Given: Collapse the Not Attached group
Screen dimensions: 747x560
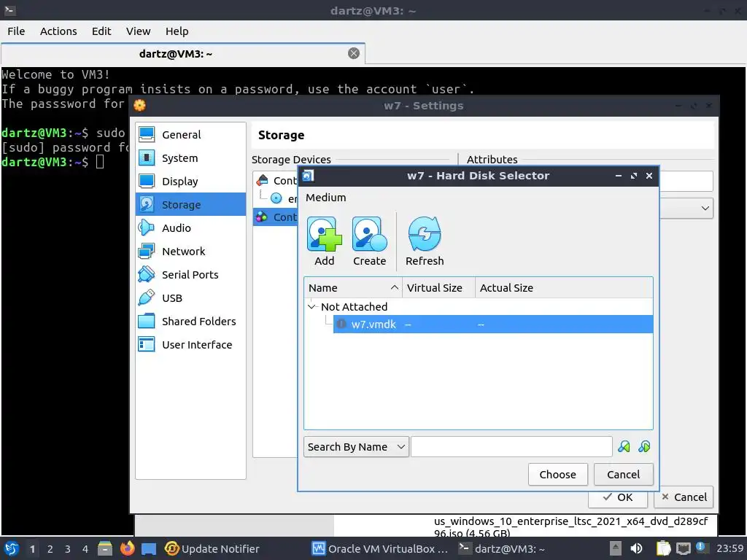Looking at the screenshot, I should click(x=312, y=307).
